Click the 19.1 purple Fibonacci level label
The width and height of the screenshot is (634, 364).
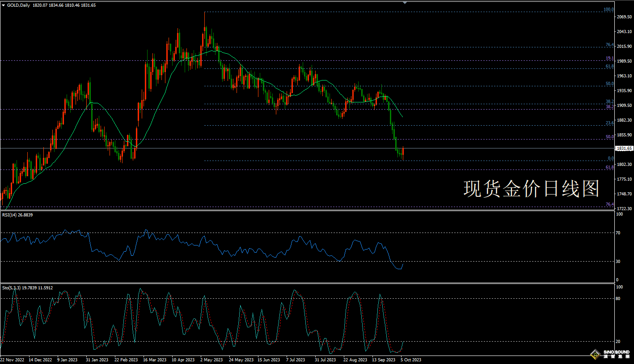point(609,58)
